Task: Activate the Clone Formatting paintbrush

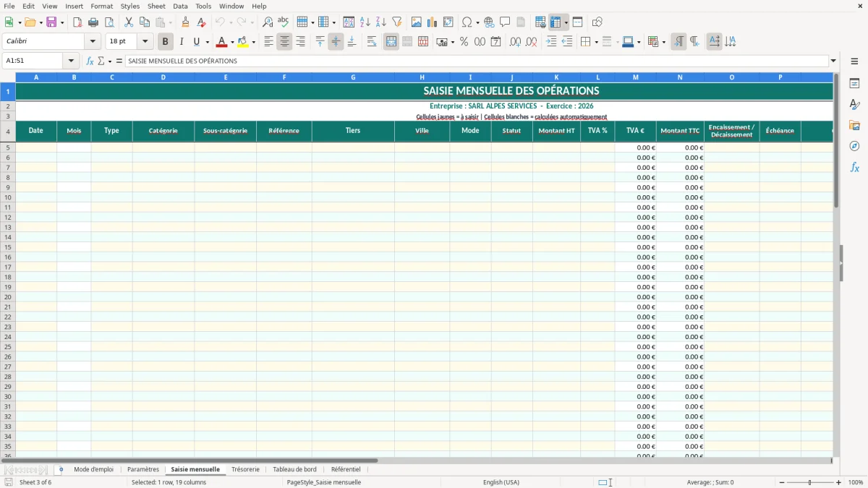Action: 185,22
